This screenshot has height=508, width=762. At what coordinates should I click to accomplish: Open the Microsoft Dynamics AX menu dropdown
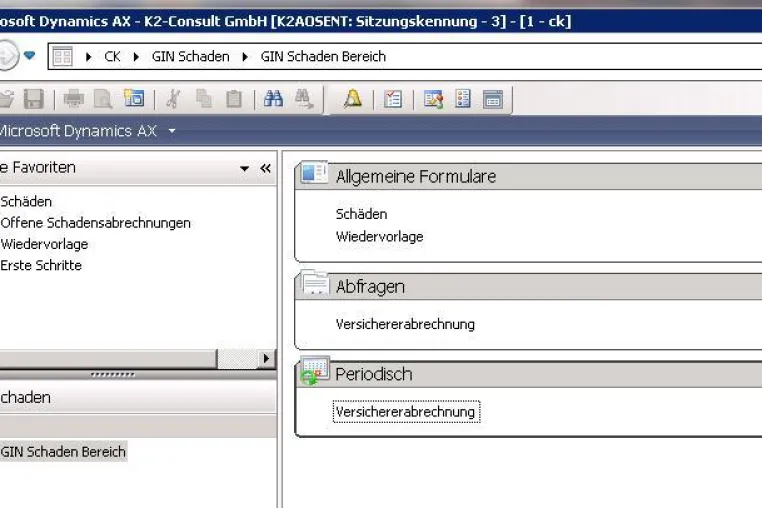tap(172, 131)
